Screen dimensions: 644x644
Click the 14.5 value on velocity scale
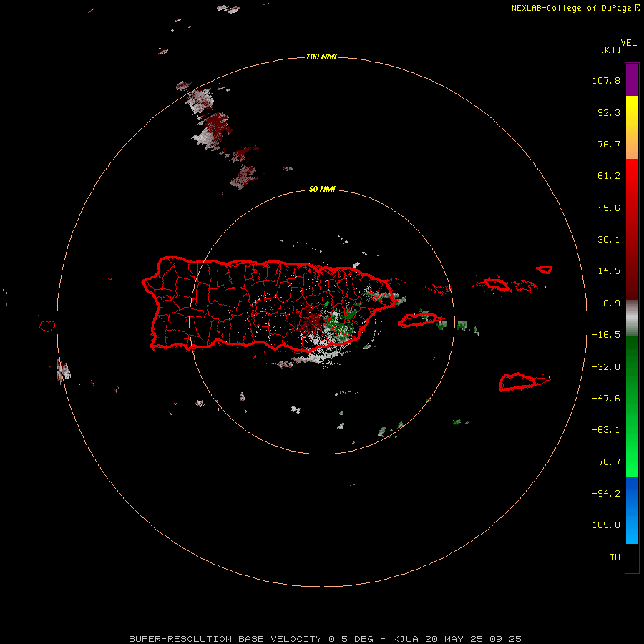[x=609, y=271]
